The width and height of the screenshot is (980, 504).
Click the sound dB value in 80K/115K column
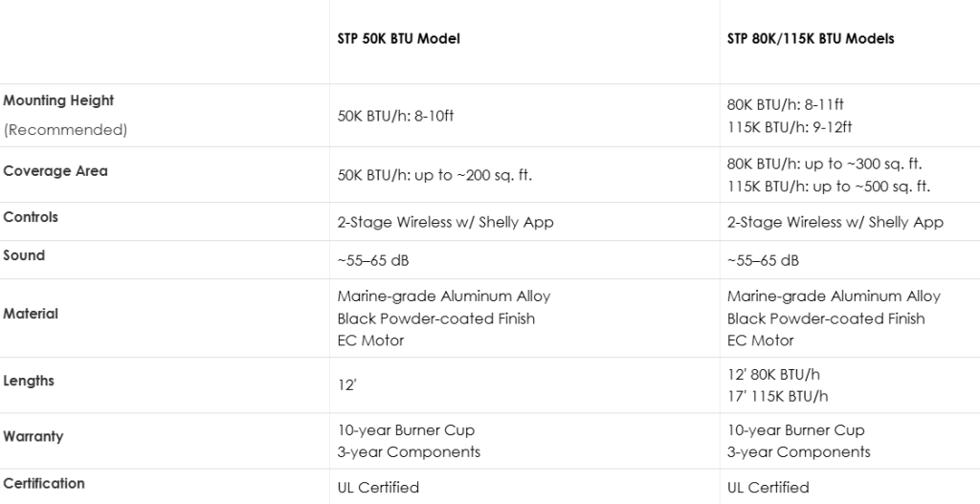click(x=763, y=260)
